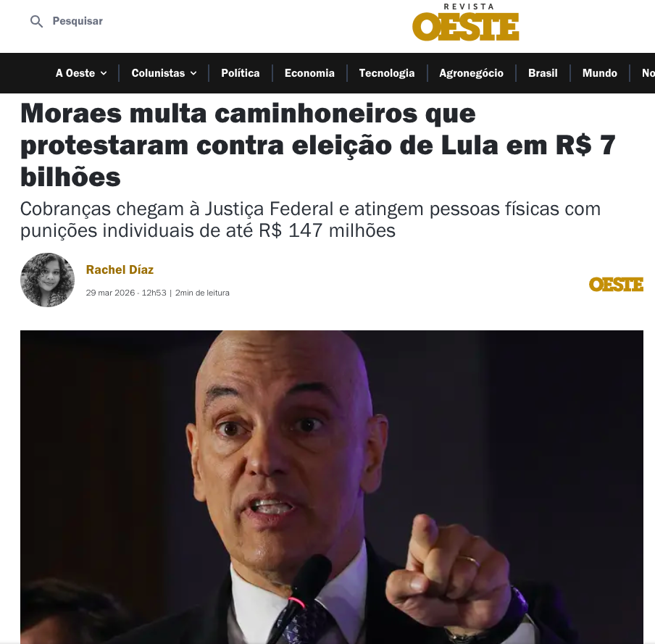
Task: Open the Tecnologia section
Action: pos(387,73)
